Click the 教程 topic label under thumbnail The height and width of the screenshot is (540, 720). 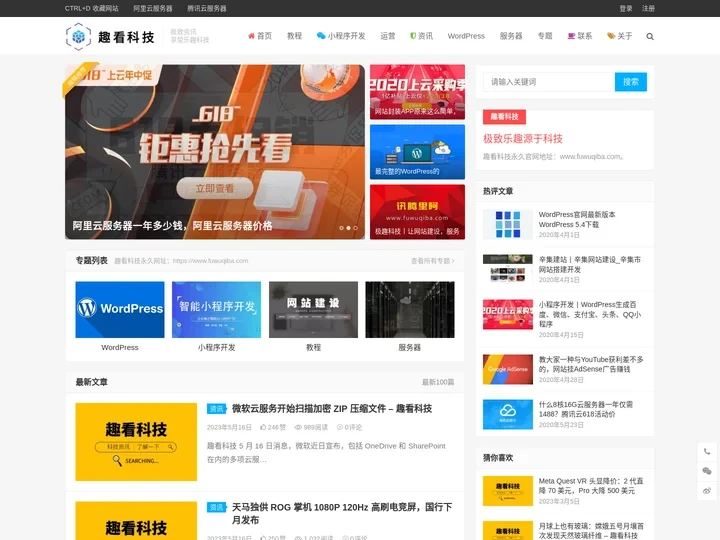pyautogui.click(x=313, y=348)
